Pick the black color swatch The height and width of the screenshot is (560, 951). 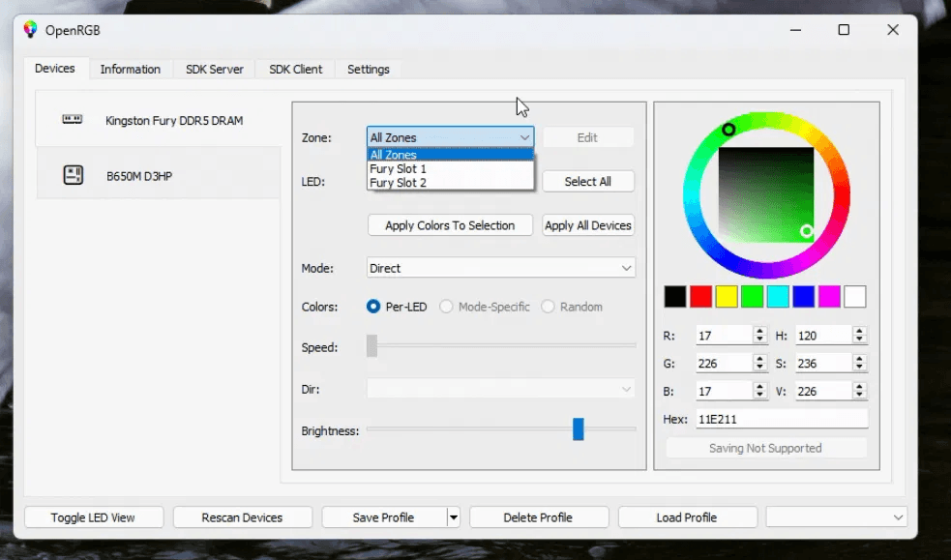pos(675,296)
